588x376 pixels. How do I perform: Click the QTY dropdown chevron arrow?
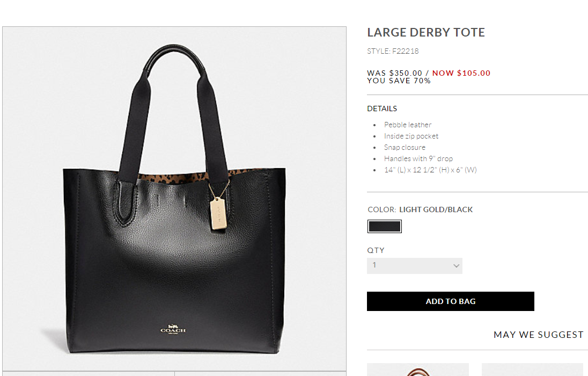point(456,266)
